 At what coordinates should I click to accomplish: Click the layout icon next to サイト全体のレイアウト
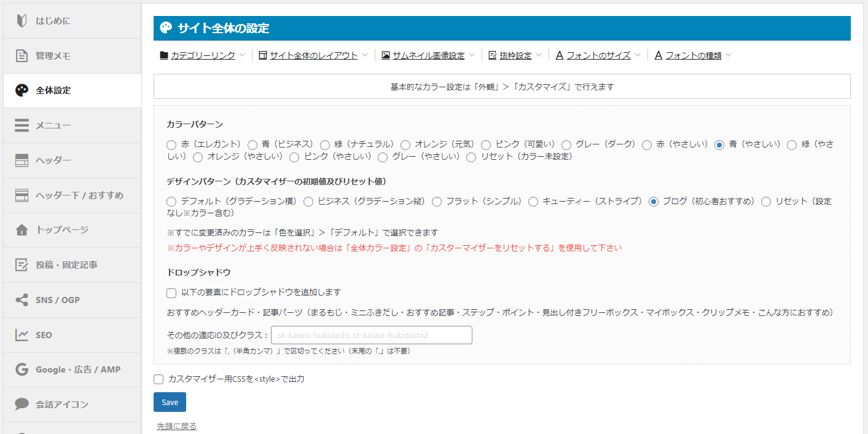[x=263, y=55]
